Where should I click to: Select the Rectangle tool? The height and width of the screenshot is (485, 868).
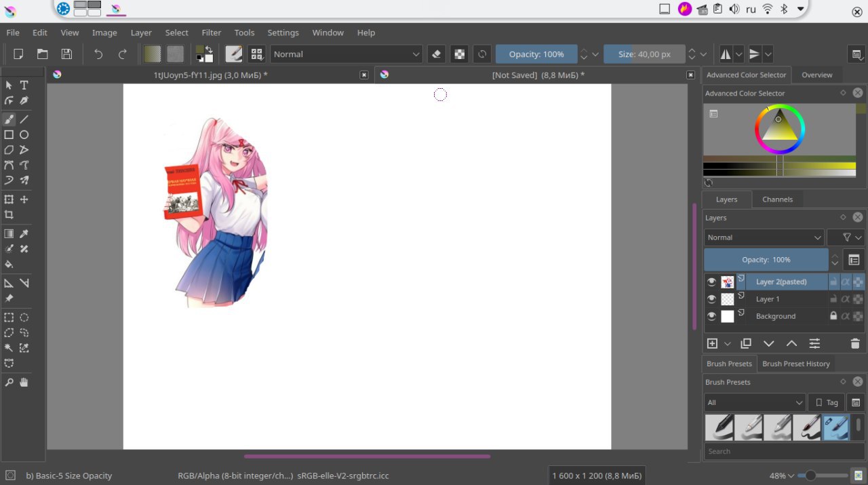click(x=9, y=134)
